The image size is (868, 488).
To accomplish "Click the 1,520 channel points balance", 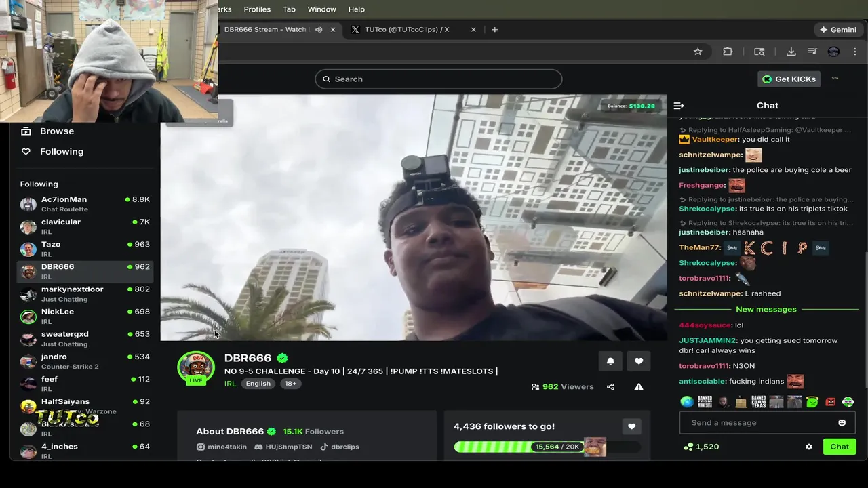I will click(701, 447).
